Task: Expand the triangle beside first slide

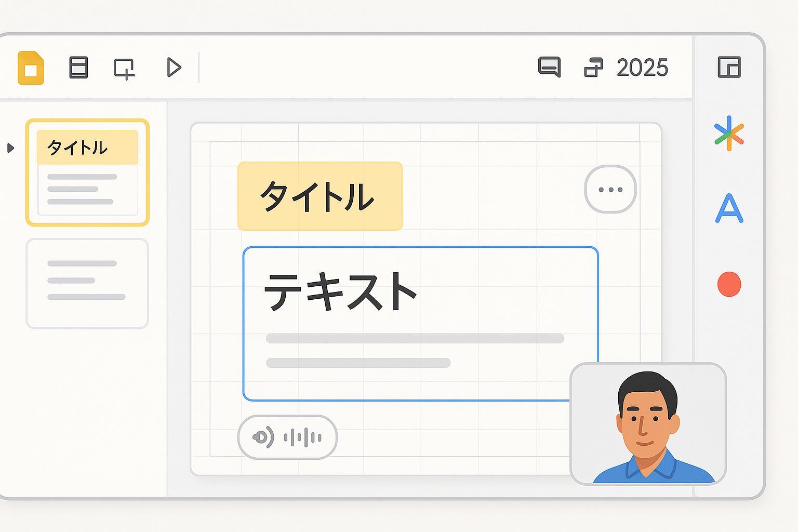Action: click(x=10, y=148)
